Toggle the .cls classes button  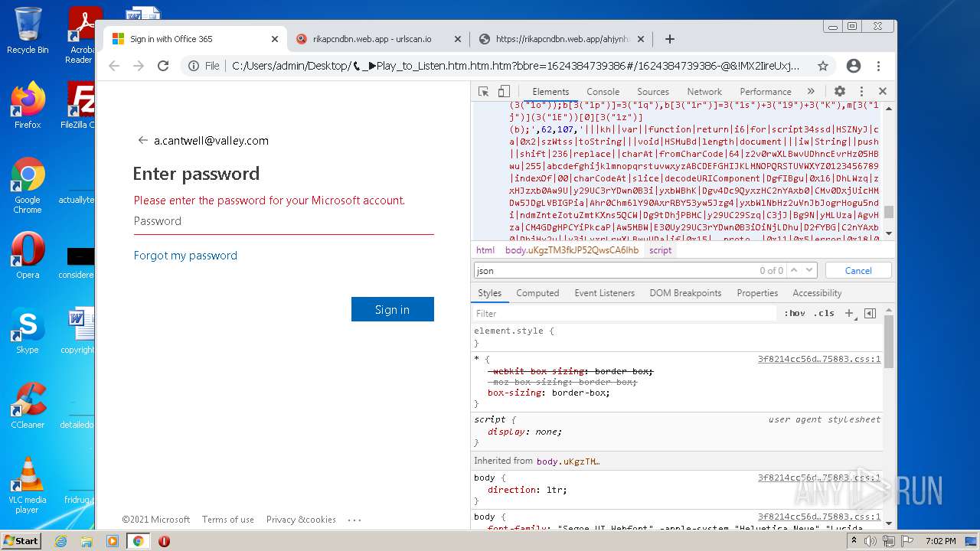(825, 313)
